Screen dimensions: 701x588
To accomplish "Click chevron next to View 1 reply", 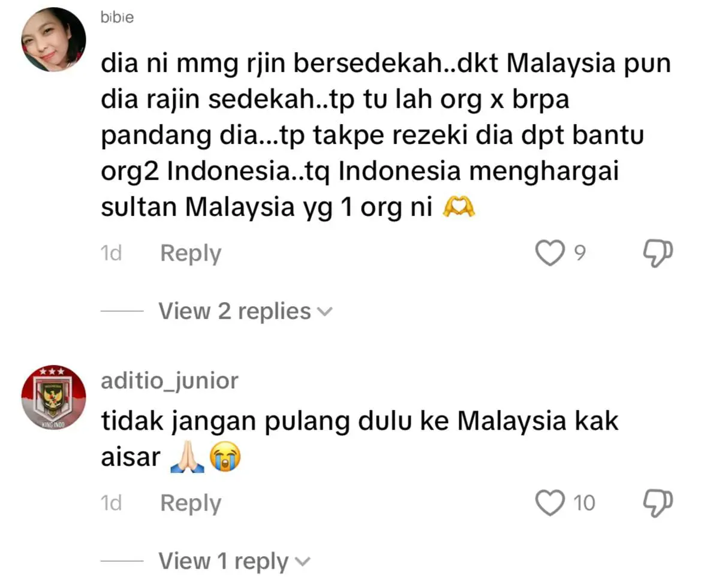I will 302,562.
